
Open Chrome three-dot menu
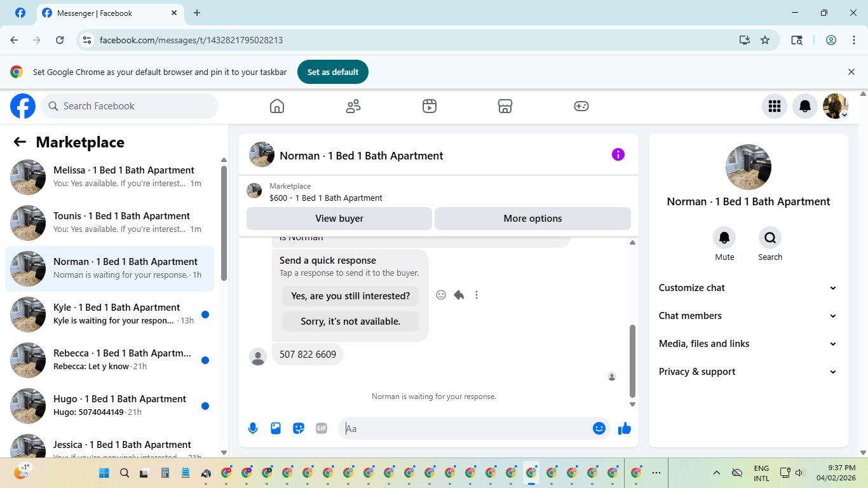(854, 40)
